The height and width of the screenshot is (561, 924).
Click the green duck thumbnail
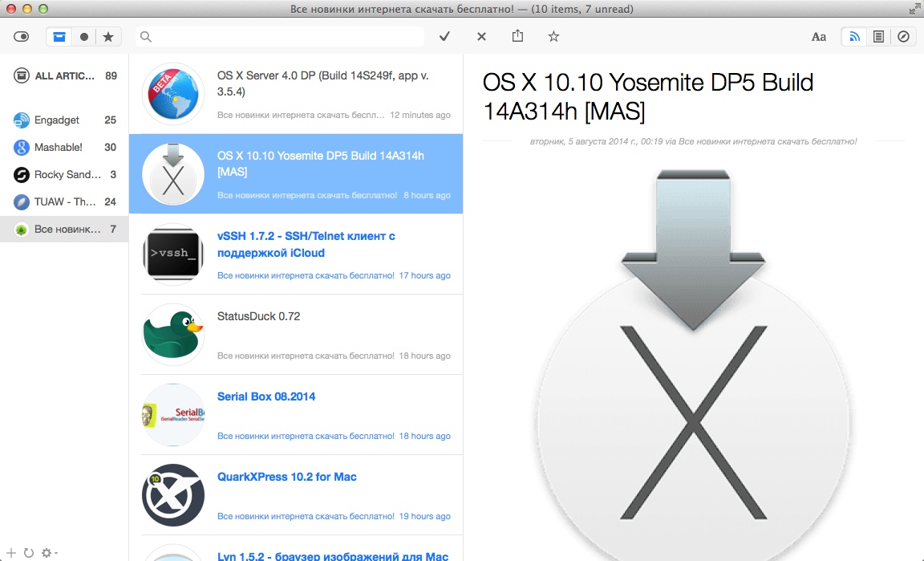point(172,335)
